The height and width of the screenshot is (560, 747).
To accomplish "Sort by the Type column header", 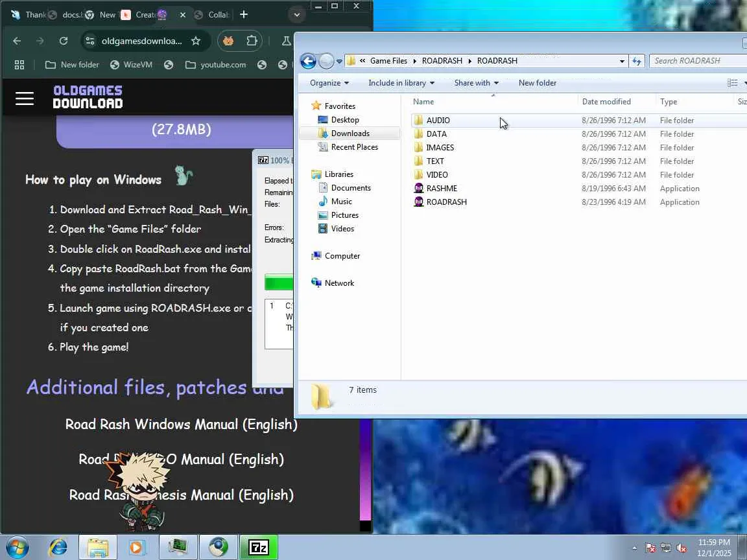I will pos(696,101).
